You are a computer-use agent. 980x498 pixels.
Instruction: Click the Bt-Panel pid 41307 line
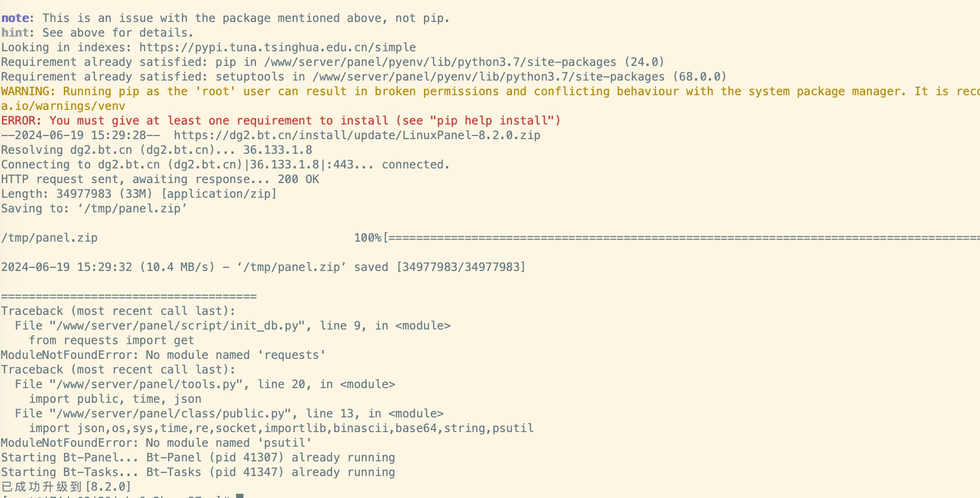198,458
